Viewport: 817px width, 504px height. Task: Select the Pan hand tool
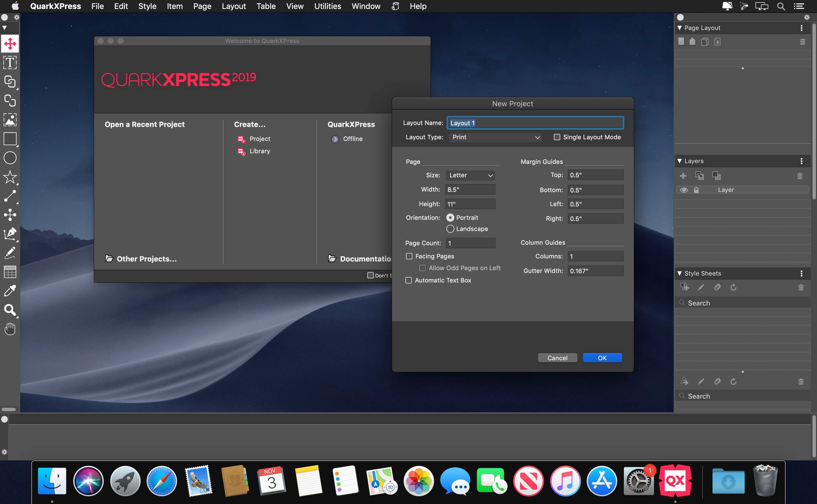click(10, 329)
